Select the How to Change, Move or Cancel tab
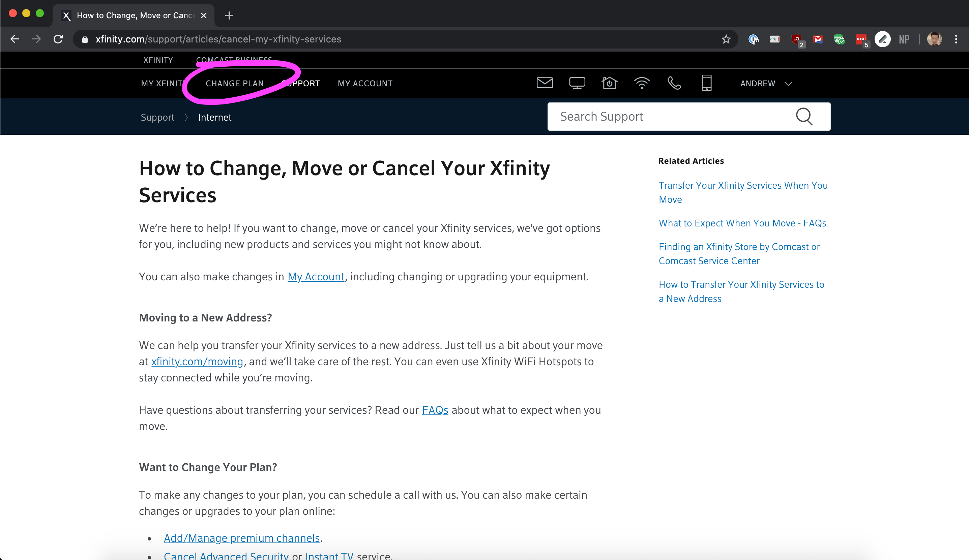Image resolution: width=969 pixels, height=560 pixels. tap(134, 15)
